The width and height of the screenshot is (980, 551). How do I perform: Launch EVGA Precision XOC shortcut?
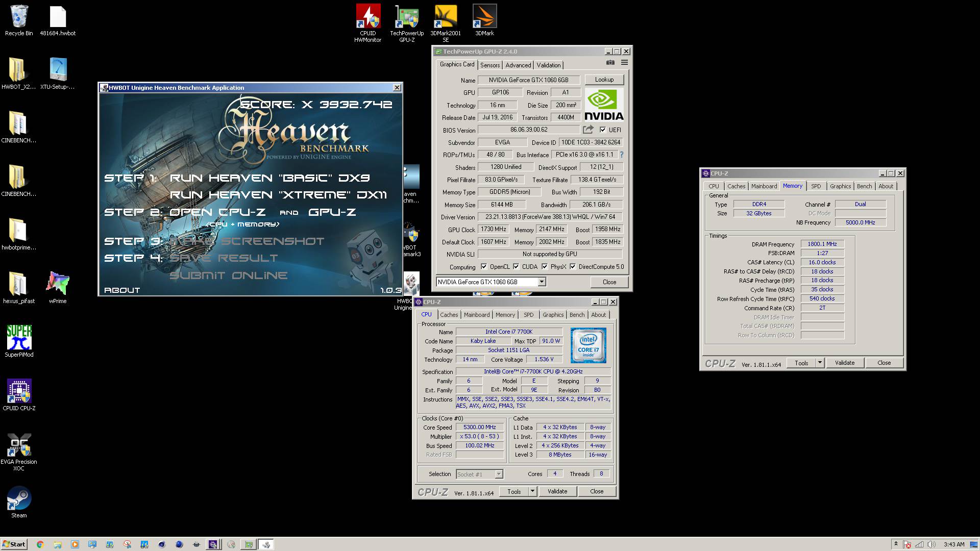pos(19,452)
